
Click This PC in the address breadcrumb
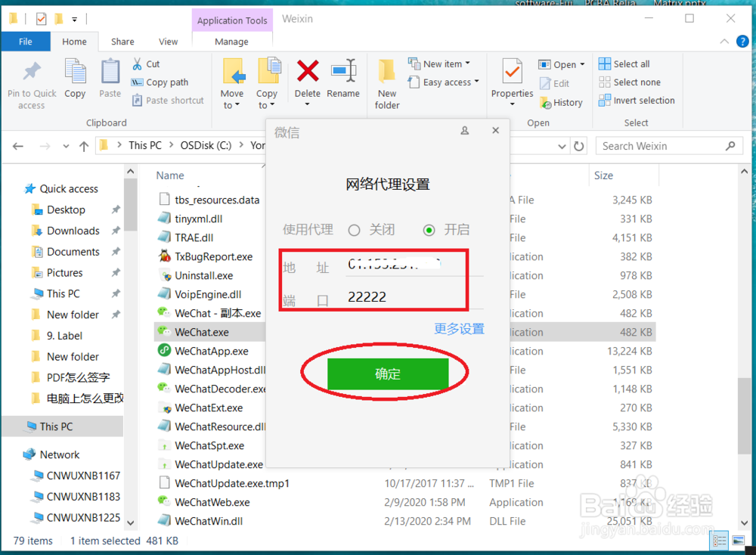click(x=145, y=146)
